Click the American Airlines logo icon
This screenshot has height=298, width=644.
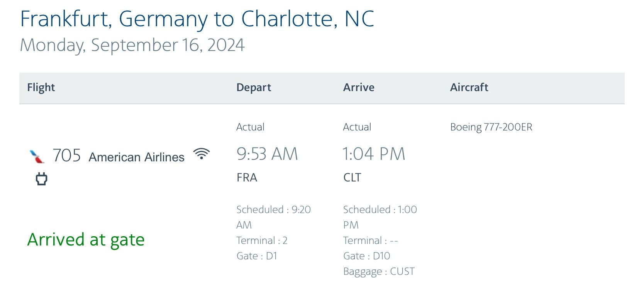[37, 156]
